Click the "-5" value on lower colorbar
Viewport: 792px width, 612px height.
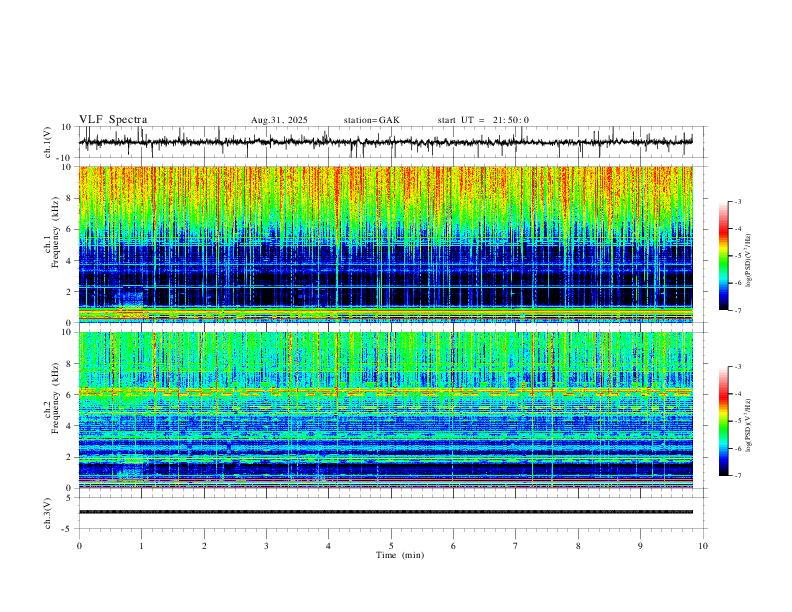tap(737, 421)
